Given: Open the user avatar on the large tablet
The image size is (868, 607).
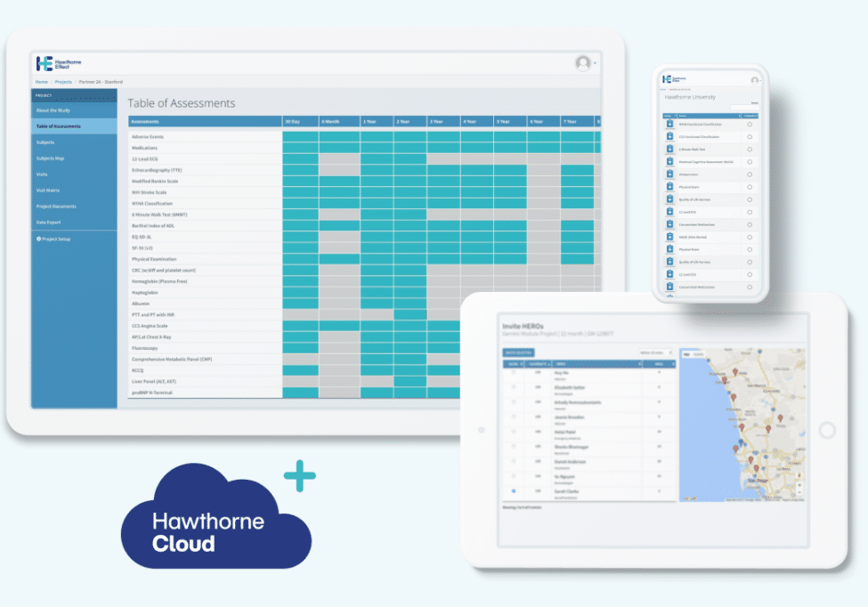Looking at the screenshot, I should (583, 63).
